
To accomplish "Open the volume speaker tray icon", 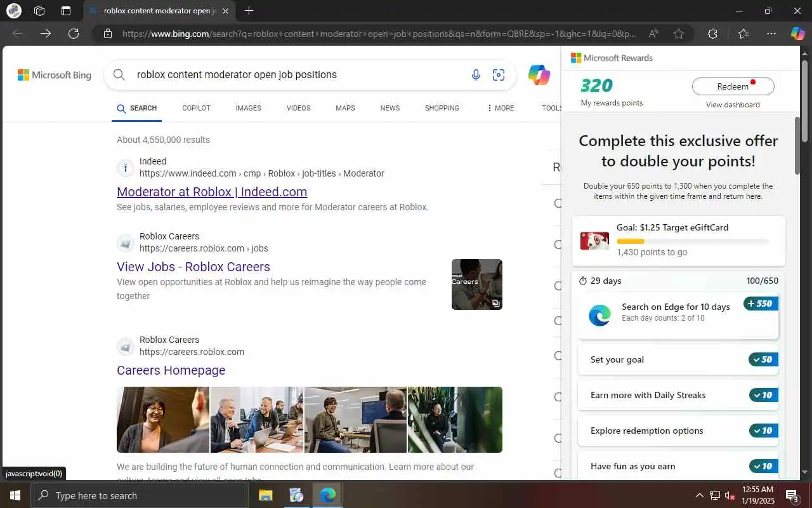I will [x=730, y=495].
